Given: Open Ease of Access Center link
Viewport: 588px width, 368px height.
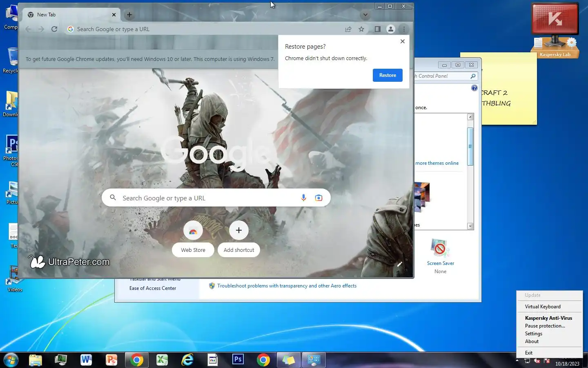Looking at the screenshot, I should point(153,288).
